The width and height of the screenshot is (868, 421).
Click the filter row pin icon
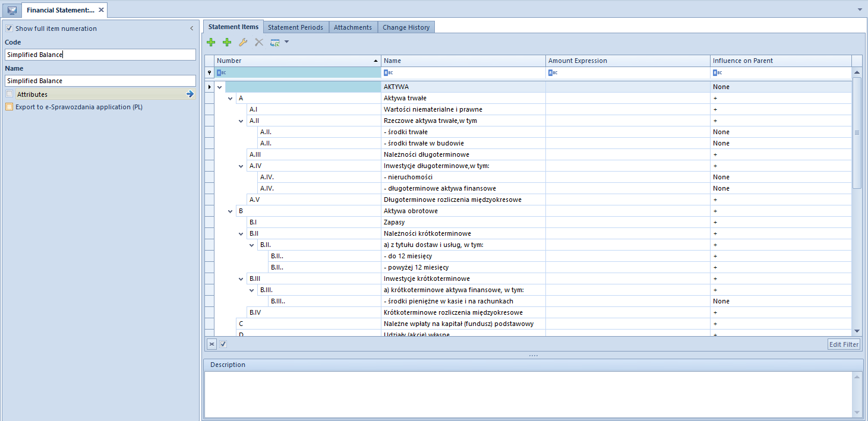coord(209,72)
